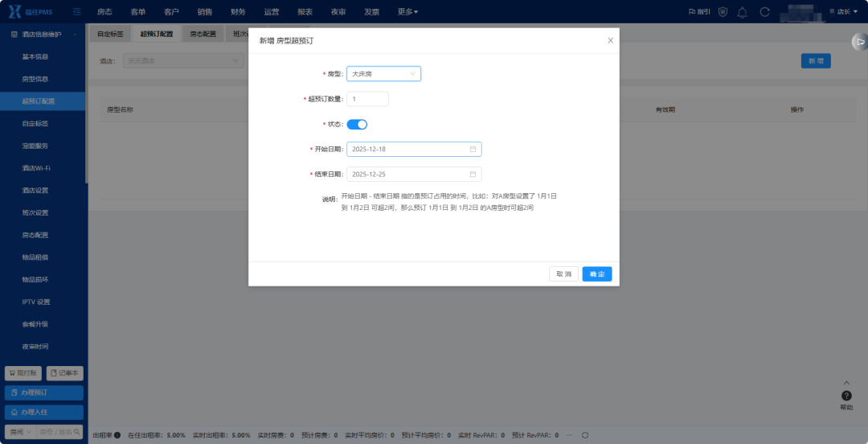The height and width of the screenshot is (444, 868).
Task: Close the 新增房型超预订 dialog
Action: point(611,40)
